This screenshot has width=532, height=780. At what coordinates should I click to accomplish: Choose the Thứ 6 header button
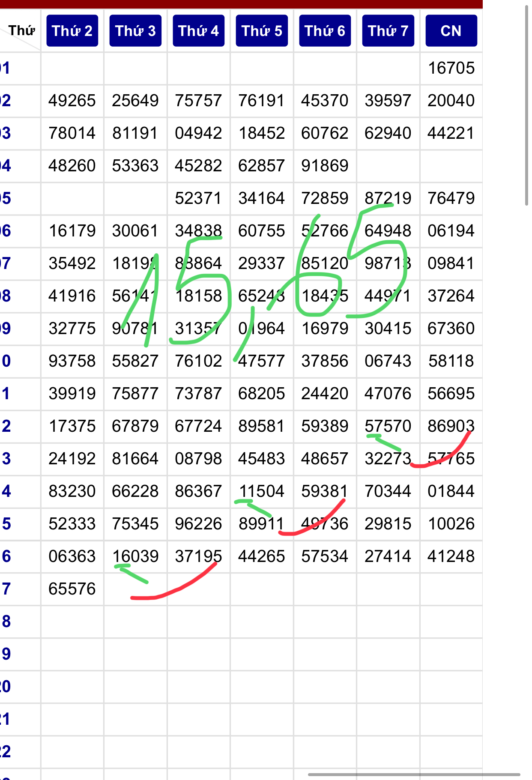click(325, 31)
